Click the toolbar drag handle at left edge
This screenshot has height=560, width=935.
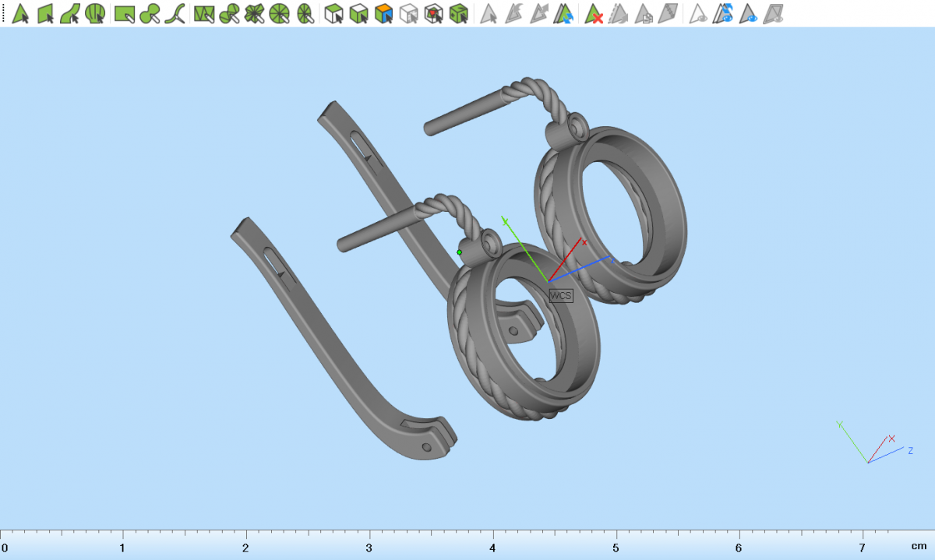pos(3,13)
